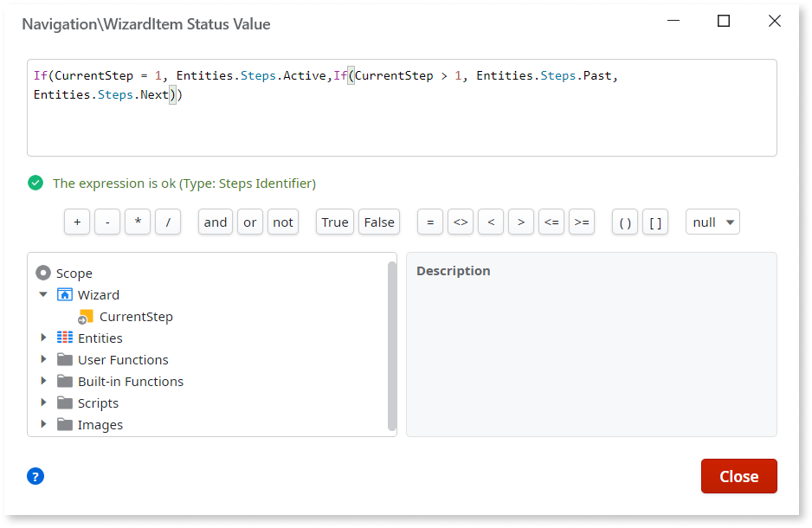Image resolution: width=812 pixels, height=528 pixels.
Task: Click the Scope root icon
Action: tap(43, 273)
